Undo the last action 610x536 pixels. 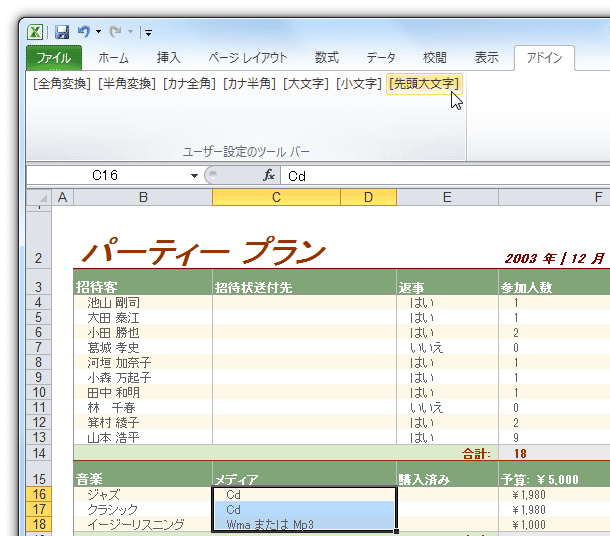click(84, 32)
